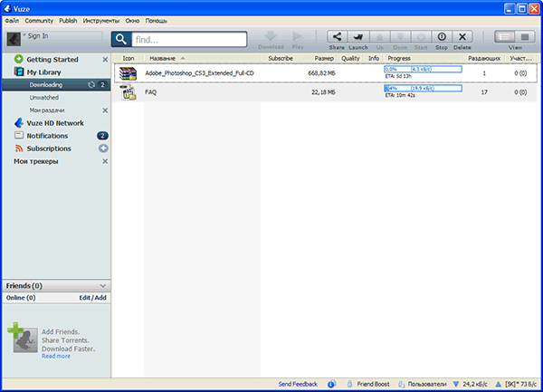543x392 pixels.
Task: Click the Notifications count badge
Action: click(x=102, y=136)
